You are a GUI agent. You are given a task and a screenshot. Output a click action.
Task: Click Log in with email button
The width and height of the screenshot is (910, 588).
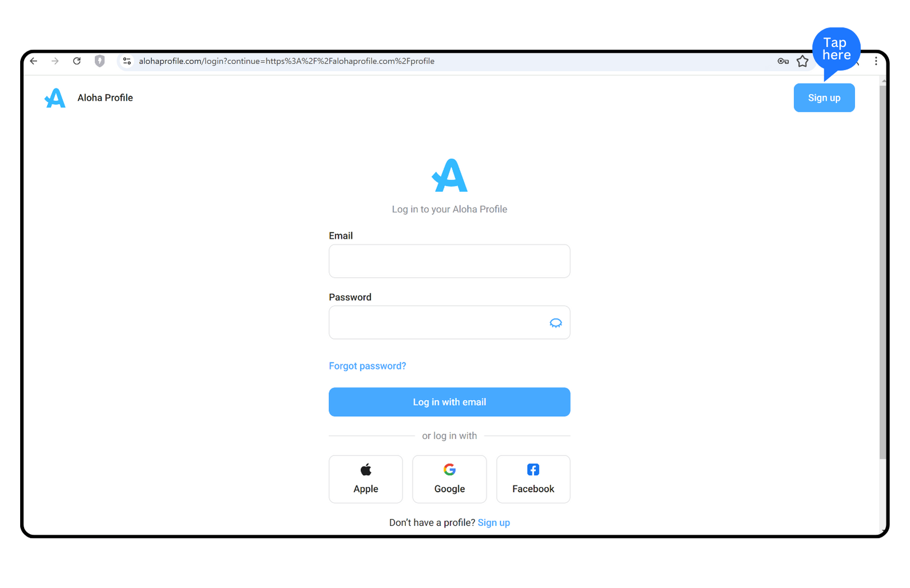tap(450, 402)
